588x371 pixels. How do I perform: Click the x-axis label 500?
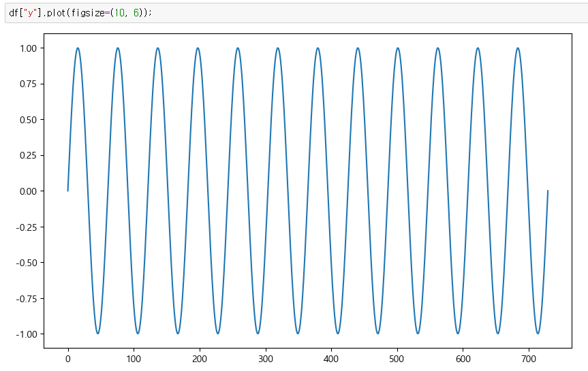coord(397,359)
